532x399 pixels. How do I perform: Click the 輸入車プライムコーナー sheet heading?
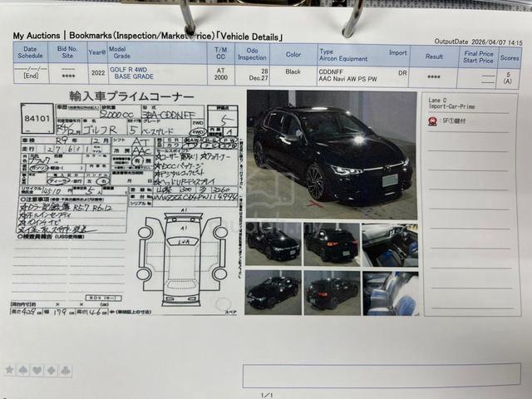[x=132, y=96]
